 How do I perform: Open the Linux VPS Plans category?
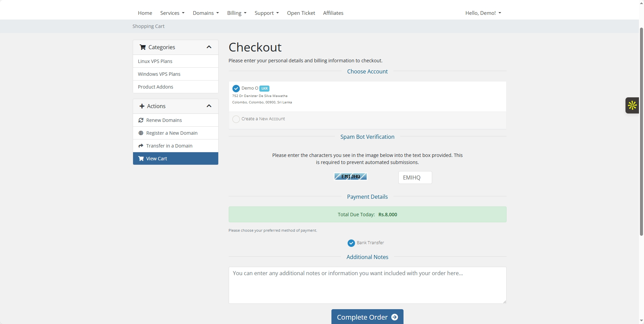155,61
